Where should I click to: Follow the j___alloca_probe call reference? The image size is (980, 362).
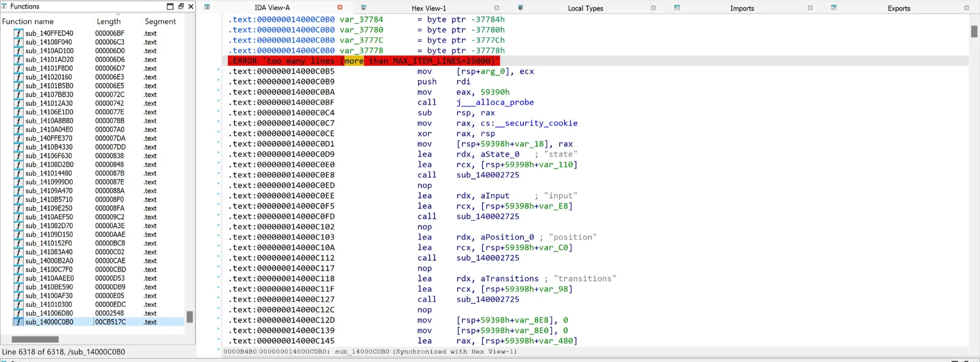pyautogui.click(x=495, y=102)
